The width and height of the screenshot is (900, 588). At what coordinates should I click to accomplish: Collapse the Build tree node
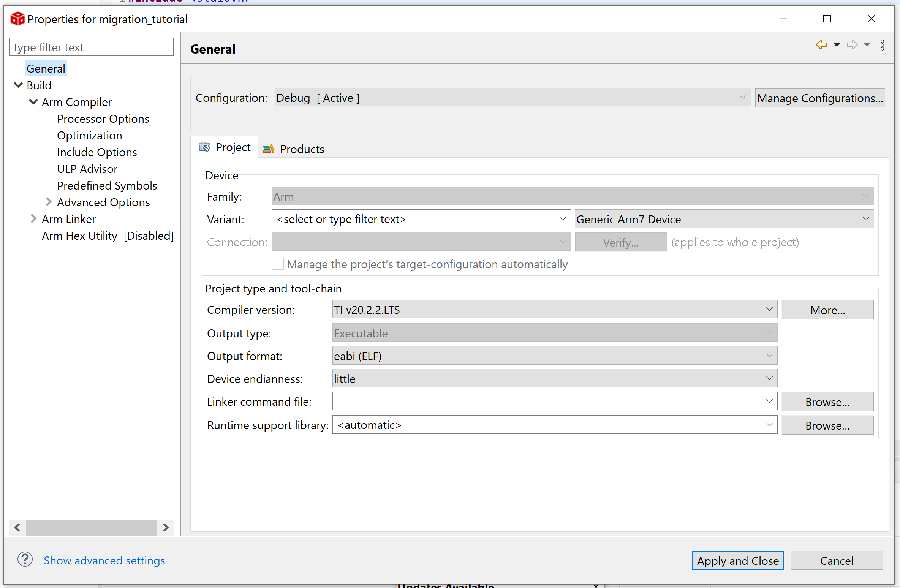click(x=18, y=85)
